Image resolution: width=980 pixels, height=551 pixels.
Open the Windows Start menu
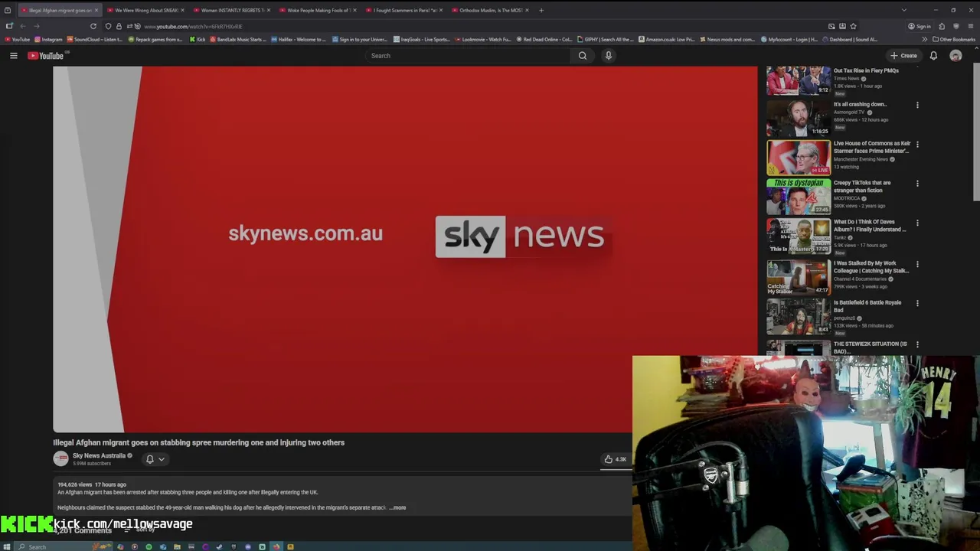point(7,546)
